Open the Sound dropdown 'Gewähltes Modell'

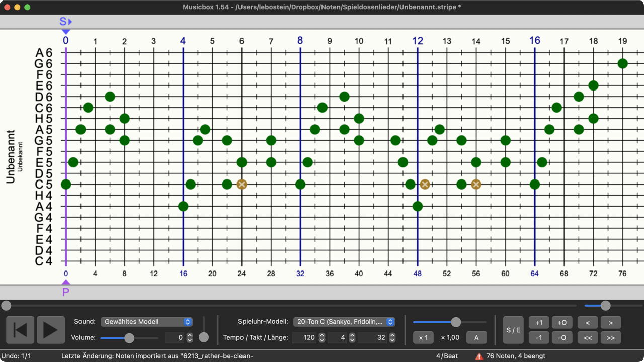click(x=146, y=322)
